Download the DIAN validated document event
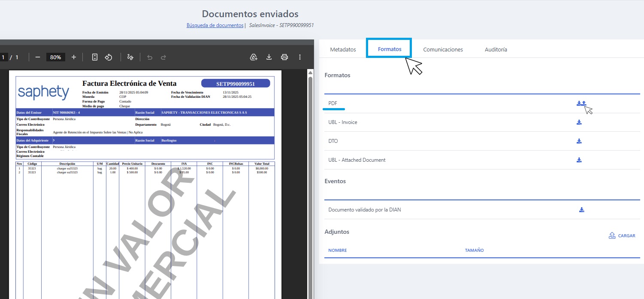644x299 pixels. pyautogui.click(x=582, y=210)
